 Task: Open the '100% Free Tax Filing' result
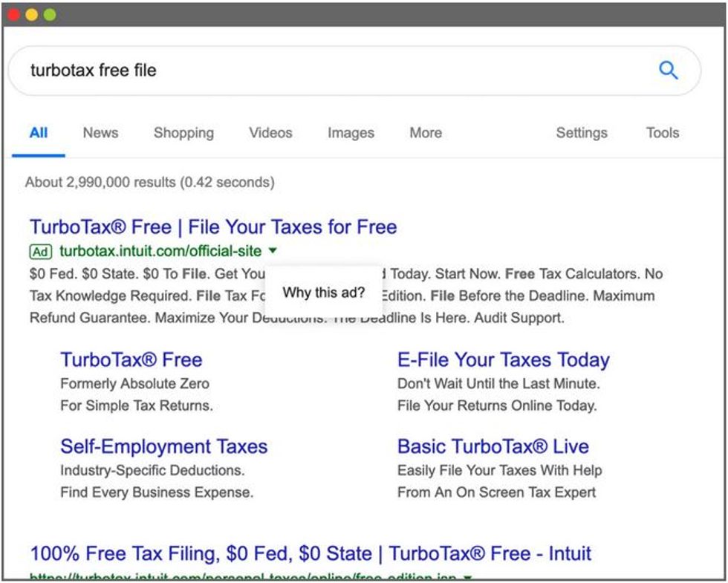click(x=311, y=553)
